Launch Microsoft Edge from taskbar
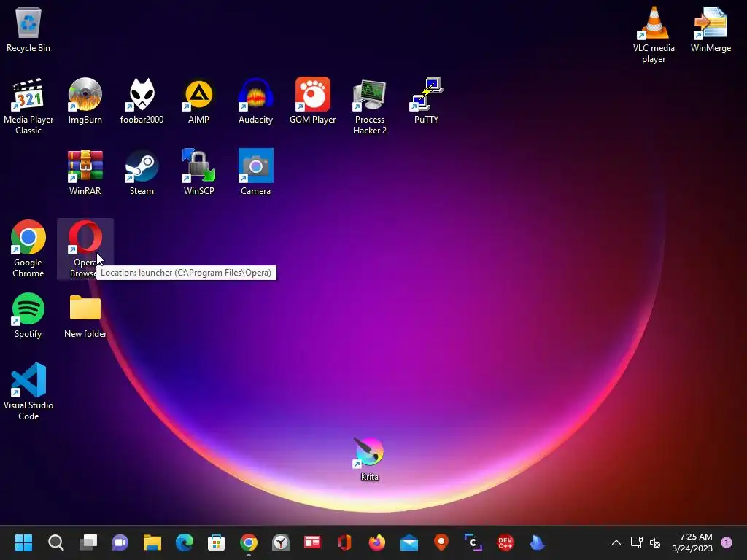 [x=185, y=542]
